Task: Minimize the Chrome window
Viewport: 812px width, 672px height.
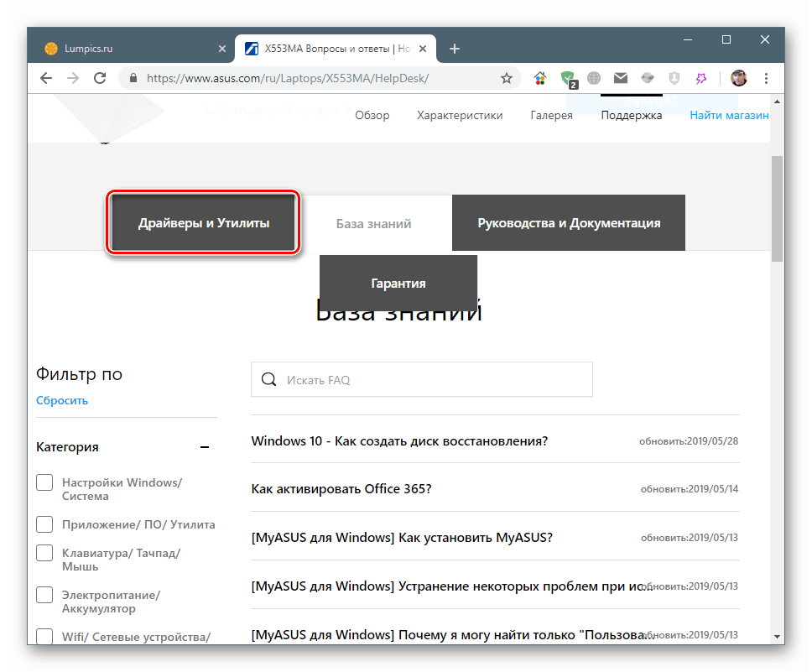Action: (x=688, y=40)
